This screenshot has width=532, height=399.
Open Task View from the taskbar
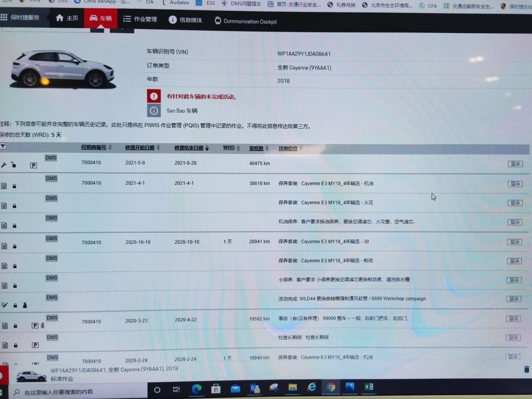pos(176,389)
